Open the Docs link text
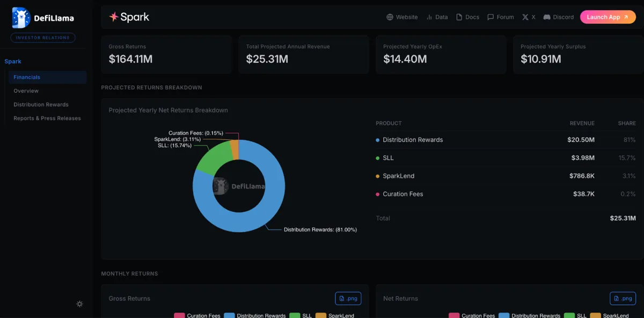Image resolution: width=644 pixels, height=318 pixels. tap(472, 17)
